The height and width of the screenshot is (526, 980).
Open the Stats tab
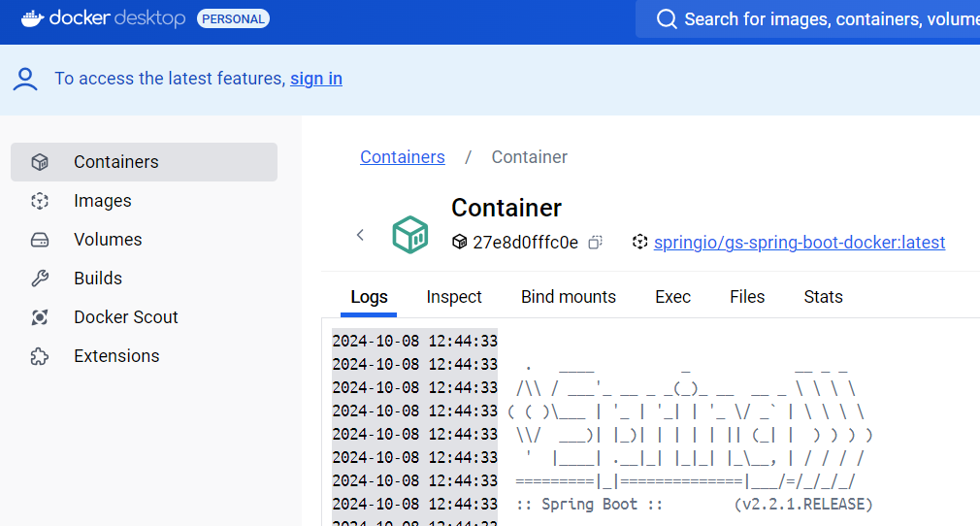pos(823,297)
